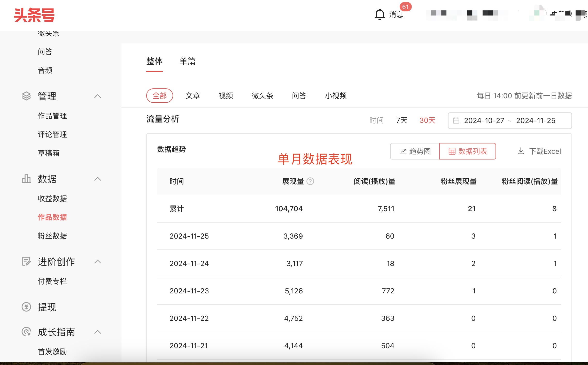Show the 趋势图 trend chart view
Image resolution: width=588 pixels, height=365 pixels.
pyautogui.click(x=415, y=151)
